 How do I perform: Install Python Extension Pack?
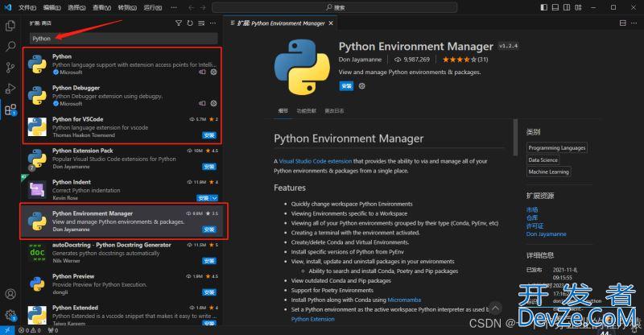[x=209, y=167]
